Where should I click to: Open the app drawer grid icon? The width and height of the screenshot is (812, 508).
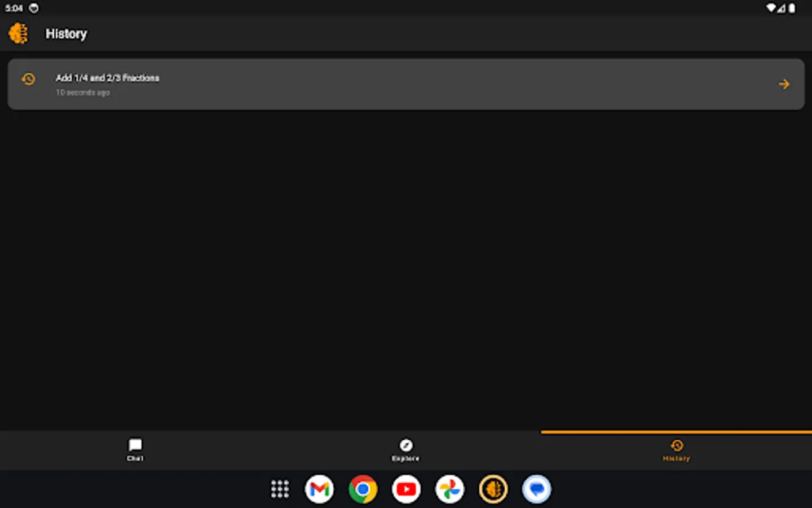click(280, 489)
